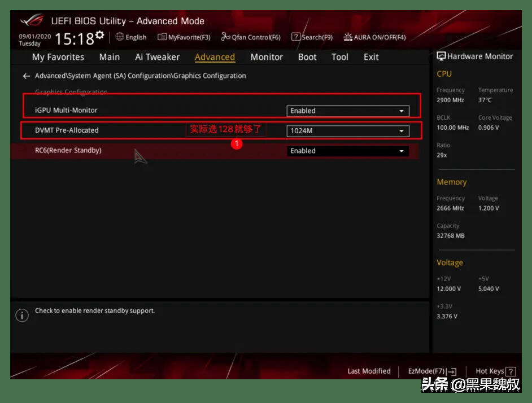Click the CPU temperature 37°C value
Viewport: 532px width, 403px height.
pyautogui.click(x=485, y=100)
